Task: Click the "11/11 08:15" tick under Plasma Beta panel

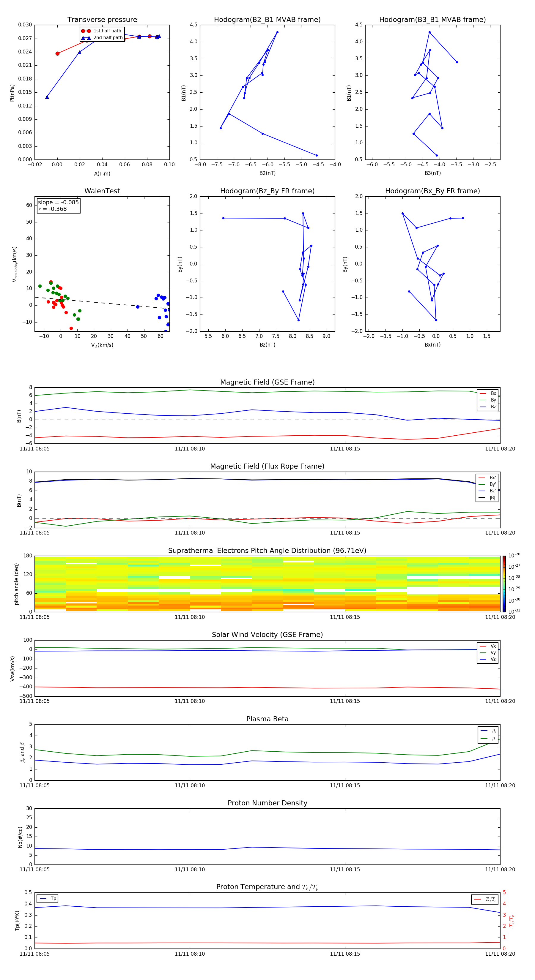Action: (x=345, y=785)
